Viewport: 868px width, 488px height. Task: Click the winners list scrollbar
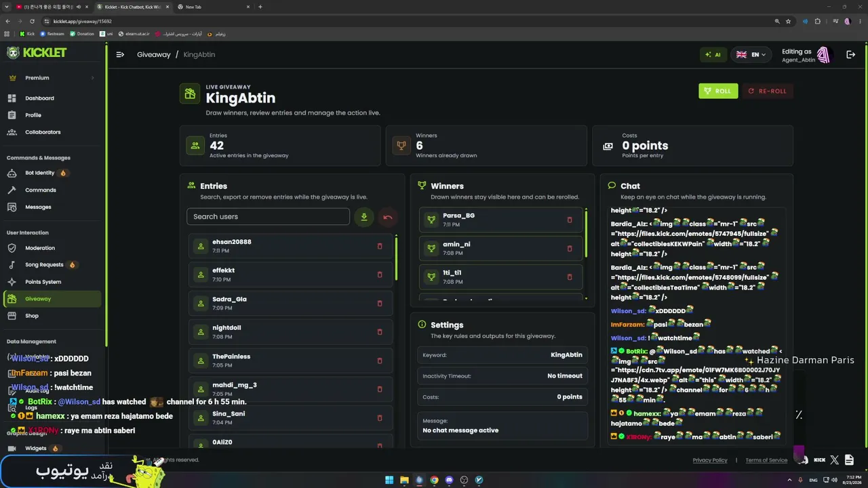(586, 236)
